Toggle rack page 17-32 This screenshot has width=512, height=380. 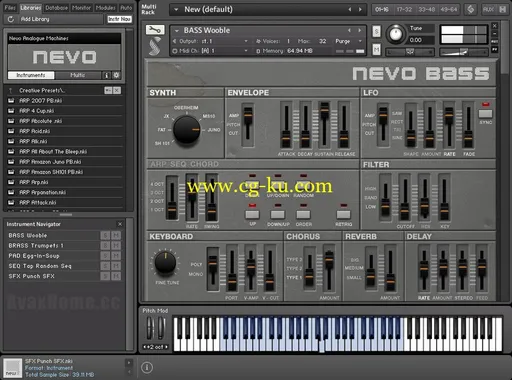tap(404, 9)
